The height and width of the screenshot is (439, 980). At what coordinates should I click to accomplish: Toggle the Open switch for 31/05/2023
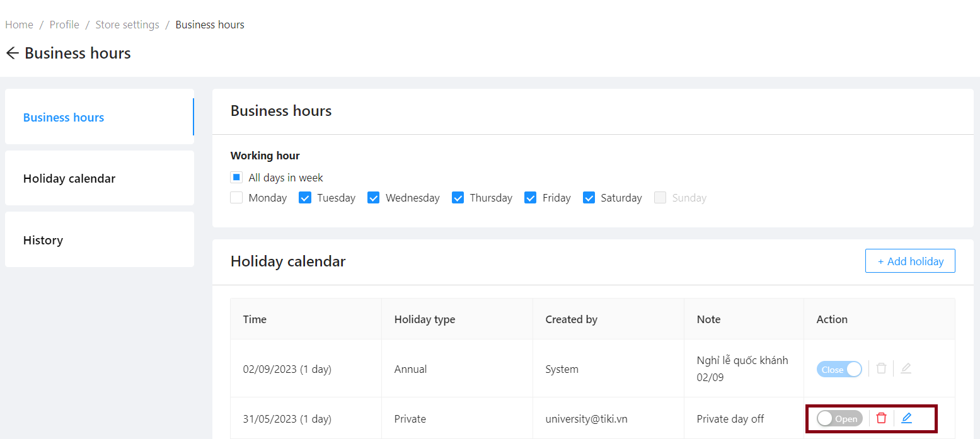[839, 418]
